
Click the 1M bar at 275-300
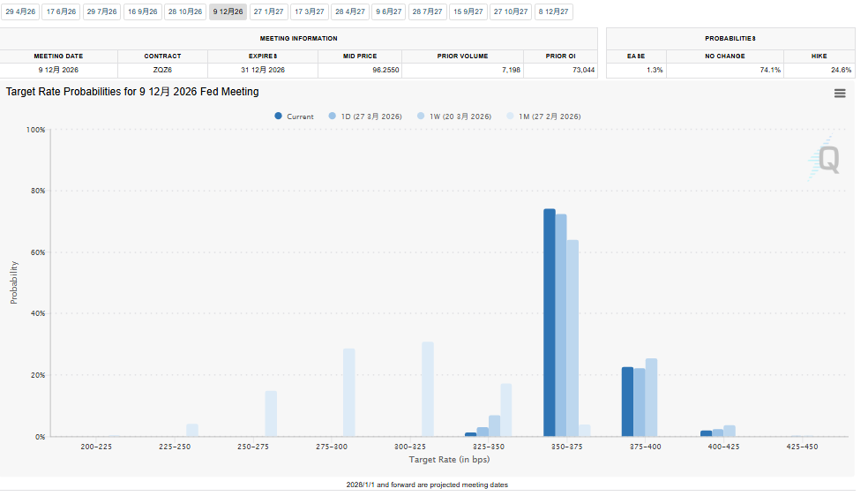(x=349, y=392)
